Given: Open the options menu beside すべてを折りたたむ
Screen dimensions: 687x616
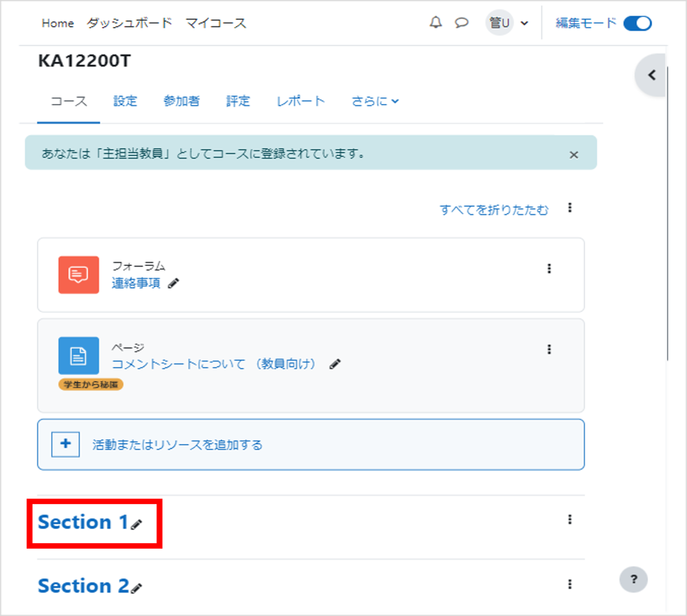Looking at the screenshot, I should coord(570,207).
